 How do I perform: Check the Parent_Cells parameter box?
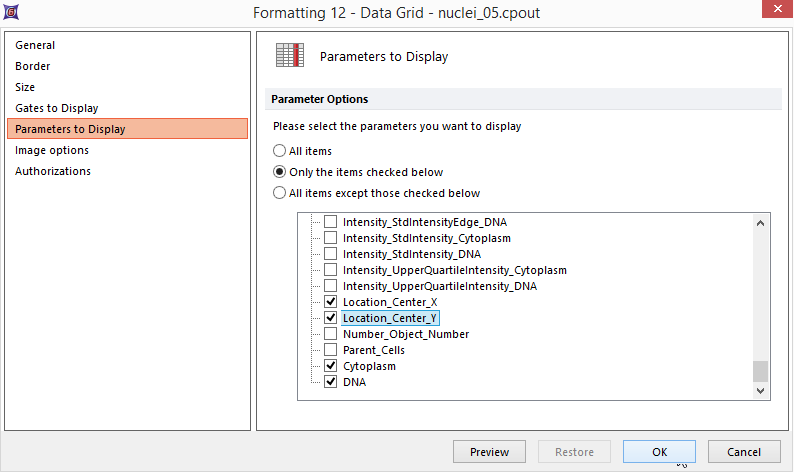(x=330, y=350)
